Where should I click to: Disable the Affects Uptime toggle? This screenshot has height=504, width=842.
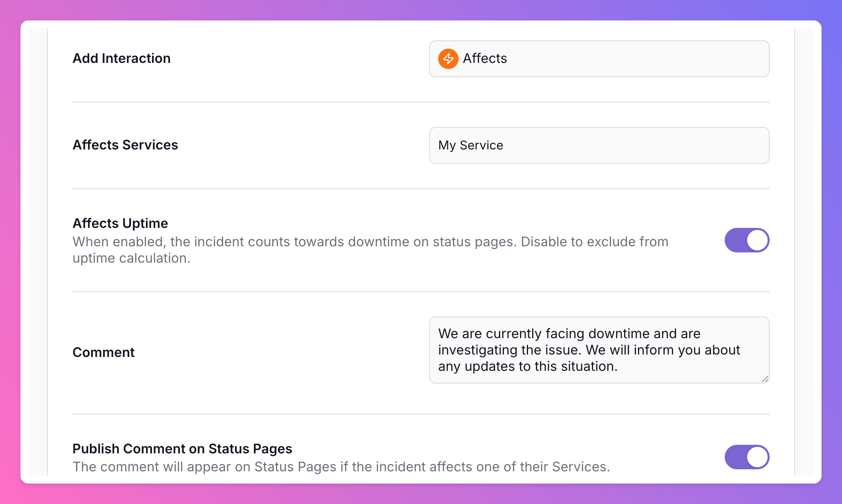747,240
